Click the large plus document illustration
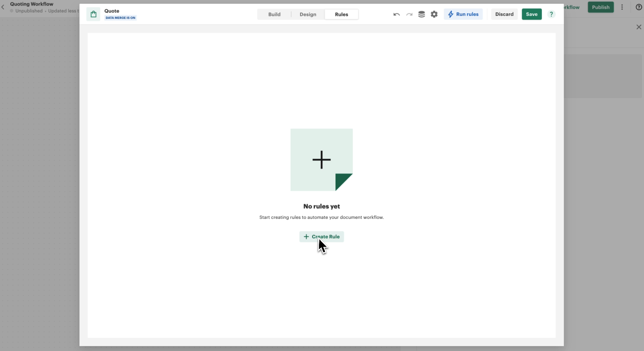This screenshot has height=351, width=644. (x=322, y=160)
